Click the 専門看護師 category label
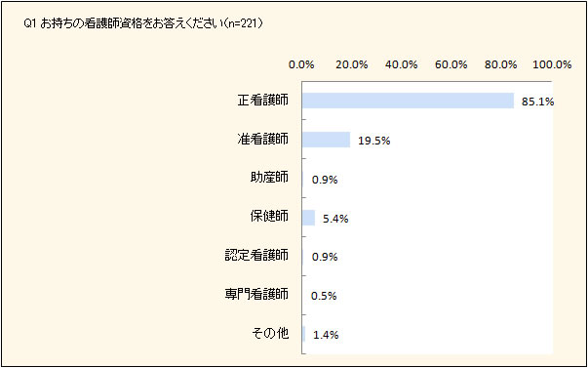588x368 pixels. [256, 295]
